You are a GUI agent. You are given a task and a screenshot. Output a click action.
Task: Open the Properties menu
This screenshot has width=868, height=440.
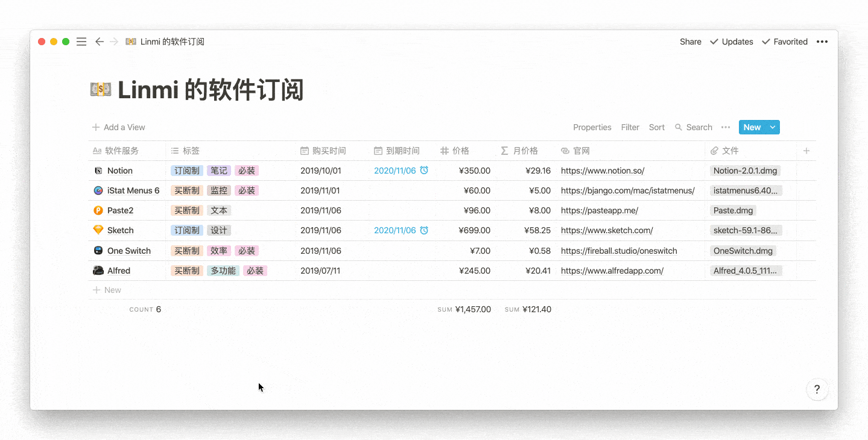(592, 127)
